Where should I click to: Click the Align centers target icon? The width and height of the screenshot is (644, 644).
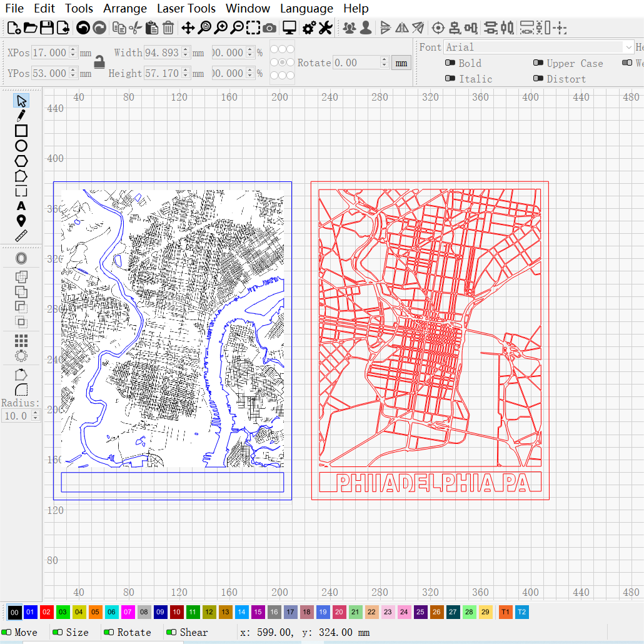[438, 28]
